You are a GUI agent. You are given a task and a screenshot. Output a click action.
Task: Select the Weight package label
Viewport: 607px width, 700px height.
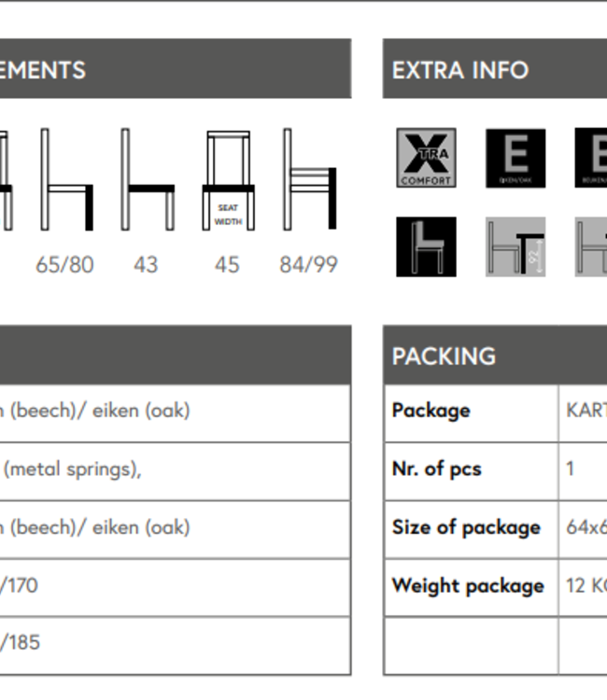468,586
